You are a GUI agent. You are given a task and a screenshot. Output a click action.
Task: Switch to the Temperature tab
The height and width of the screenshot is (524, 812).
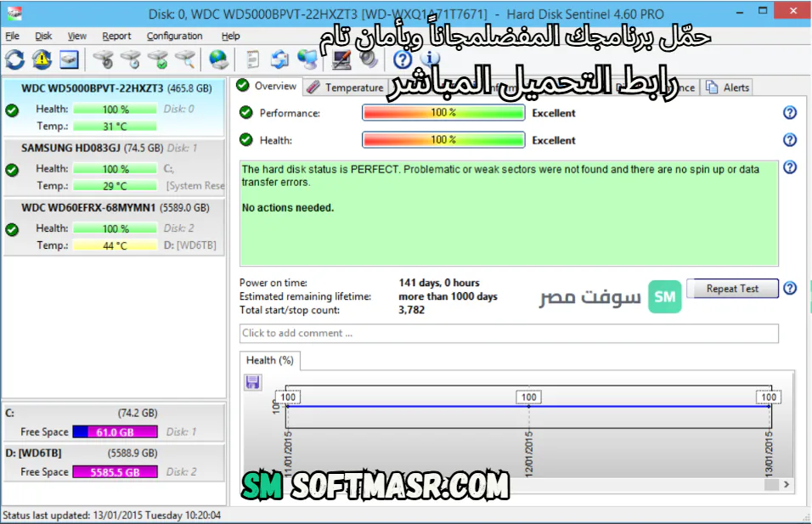[346, 87]
